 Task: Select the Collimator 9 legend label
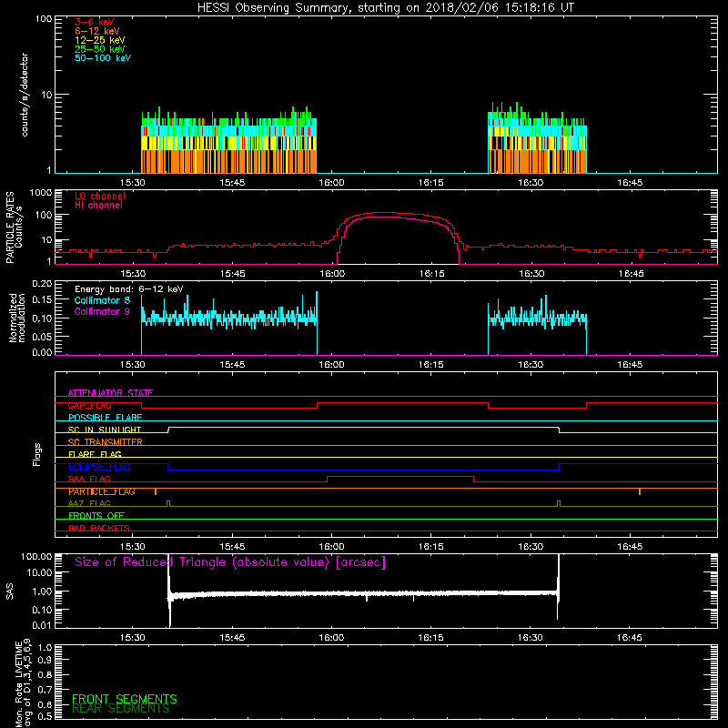(102, 311)
